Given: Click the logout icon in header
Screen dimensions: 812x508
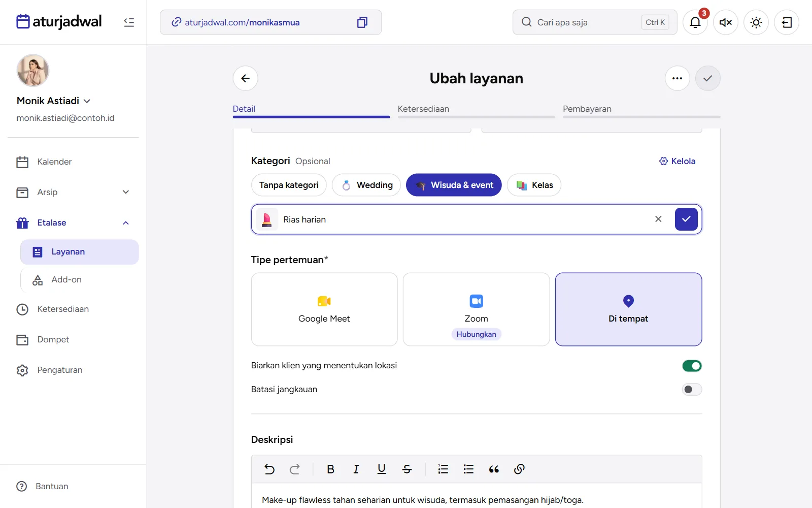Looking at the screenshot, I should [x=787, y=22].
